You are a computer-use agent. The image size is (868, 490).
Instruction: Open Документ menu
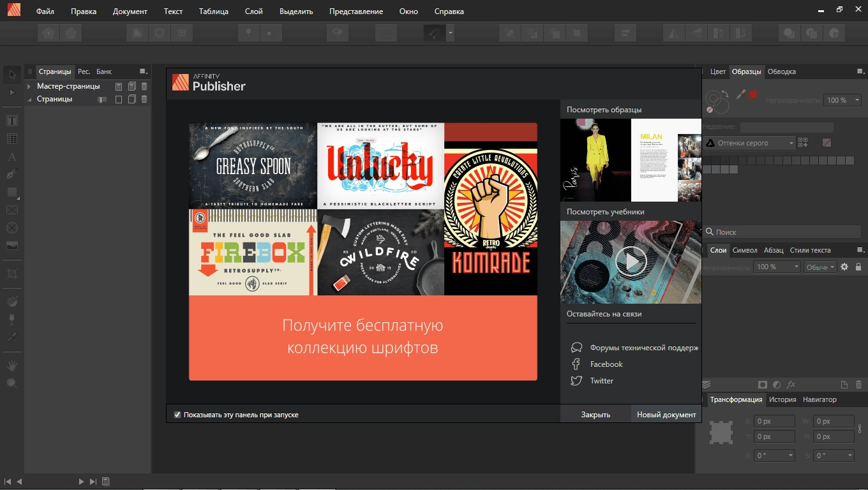coord(130,11)
